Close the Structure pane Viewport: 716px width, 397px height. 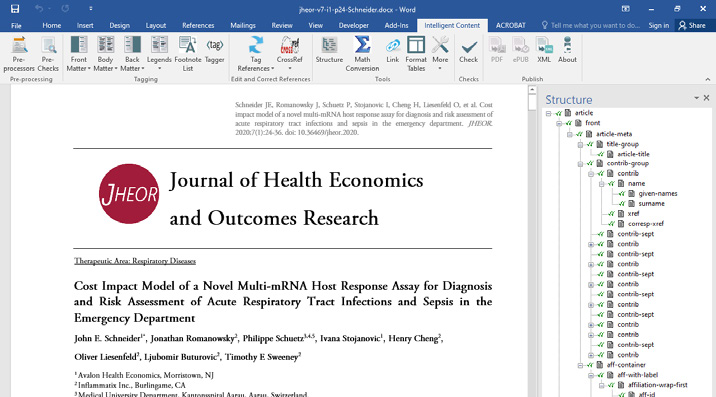click(706, 98)
